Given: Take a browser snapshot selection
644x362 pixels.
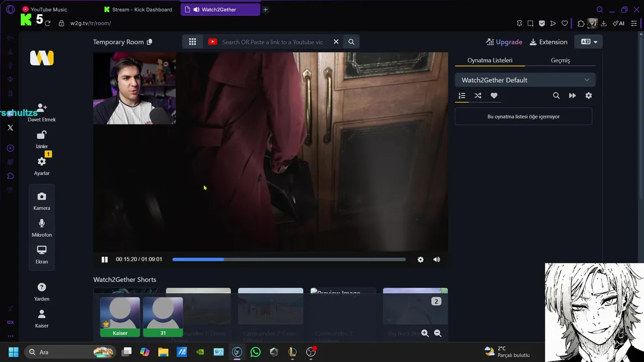Looking at the screenshot, I should click(530, 23).
